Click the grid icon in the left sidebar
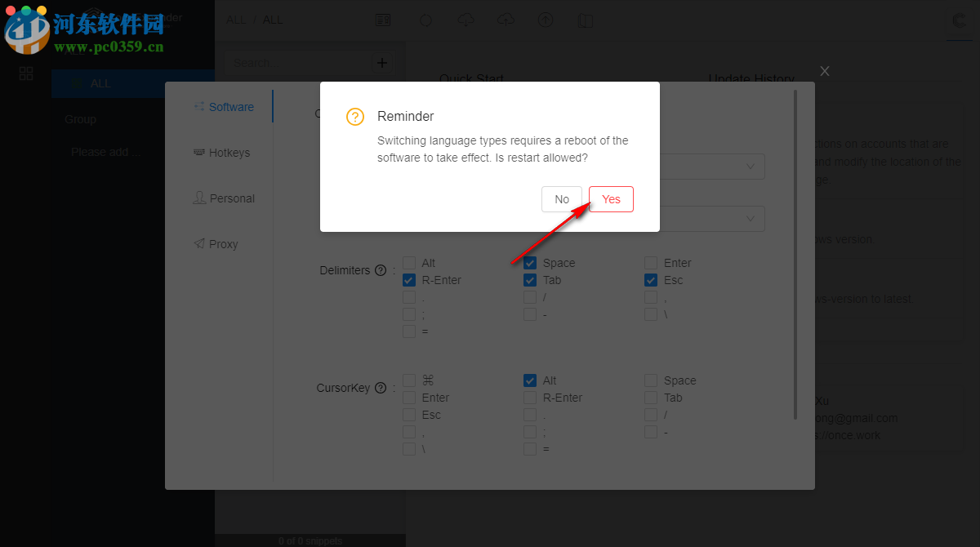This screenshot has width=980, height=547. [x=26, y=73]
